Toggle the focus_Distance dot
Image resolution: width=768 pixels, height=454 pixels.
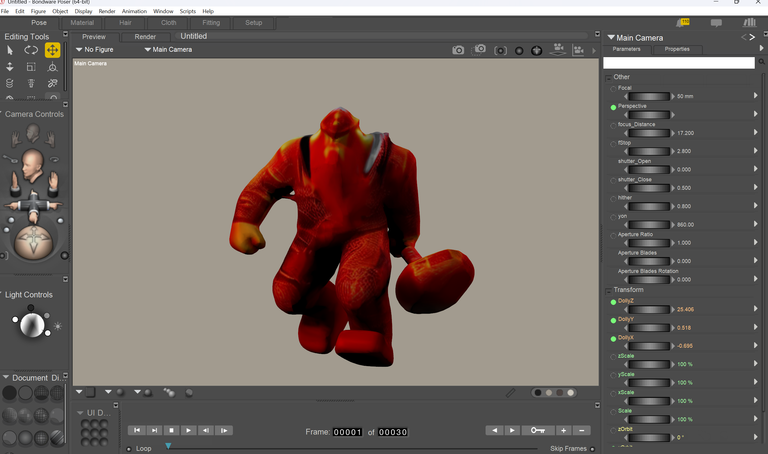click(613, 126)
